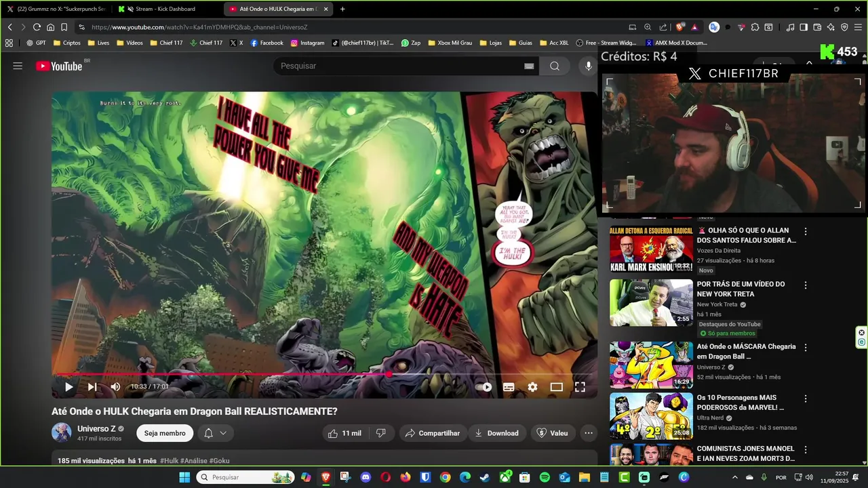Viewport: 868px width, 488px height.
Task: Click the Compartilhar share button
Action: [432, 433]
